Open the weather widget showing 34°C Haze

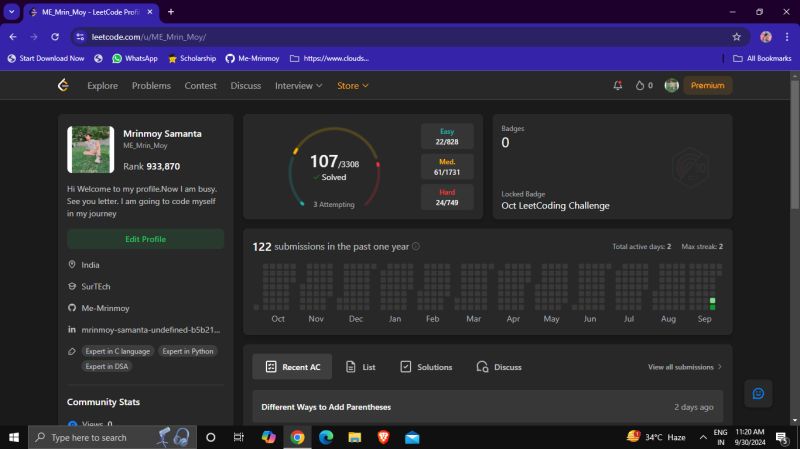656,437
